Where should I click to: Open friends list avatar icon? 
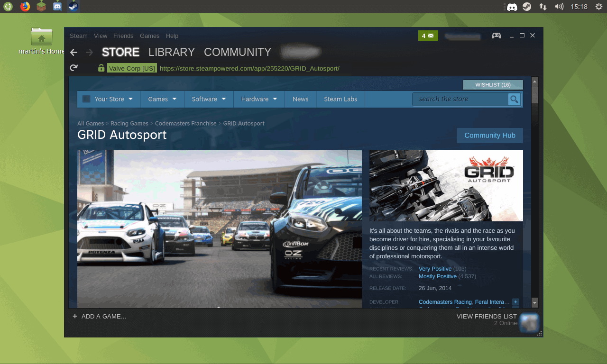529,322
